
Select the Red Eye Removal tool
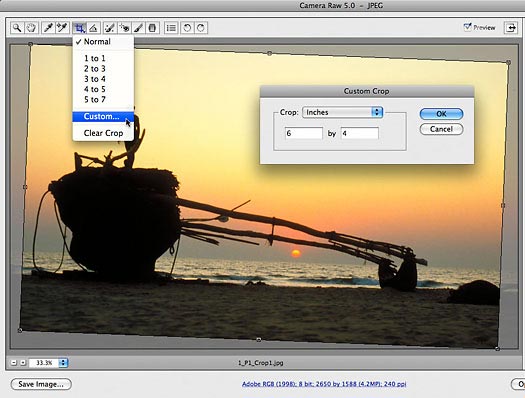point(124,28)
